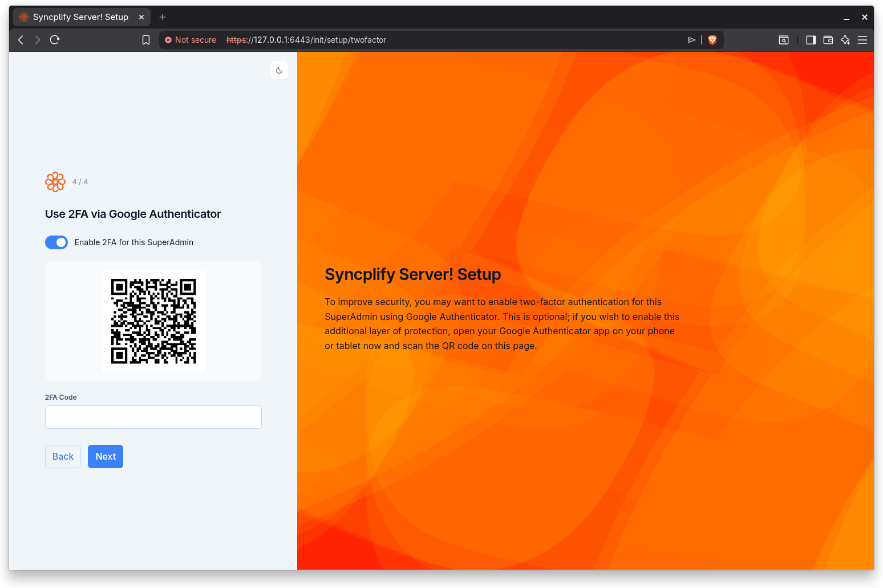Disable 2FA for this SuperAdmin toggle
This screenshot has height=588, width=883.
click(56, 242)
